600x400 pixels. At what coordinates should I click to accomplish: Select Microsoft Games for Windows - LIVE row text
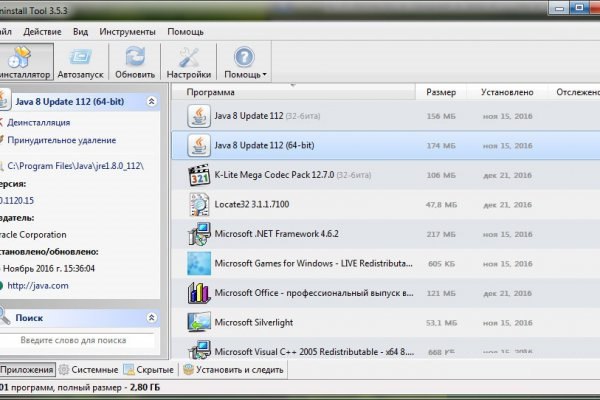click(313, 263)
